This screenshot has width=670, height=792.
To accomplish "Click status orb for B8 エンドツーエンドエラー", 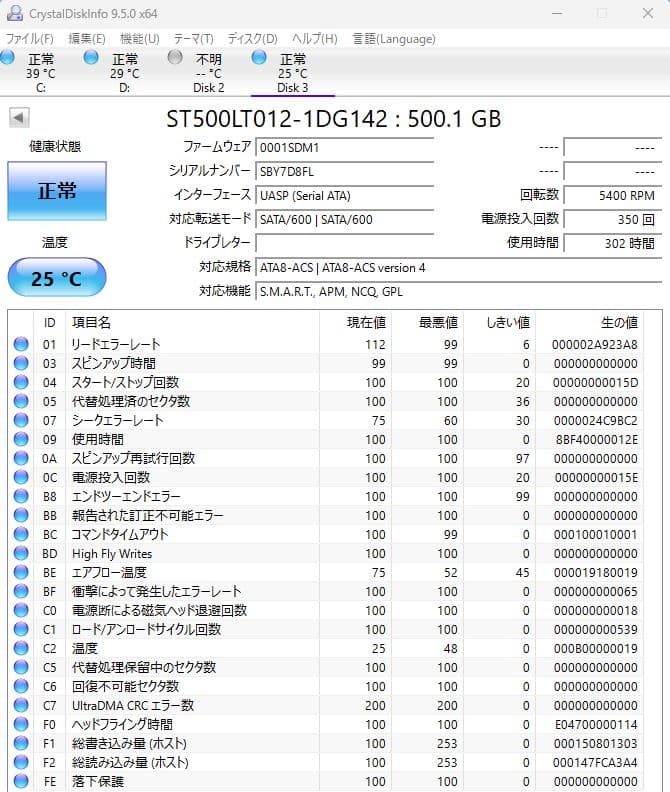I will (21, 496).
